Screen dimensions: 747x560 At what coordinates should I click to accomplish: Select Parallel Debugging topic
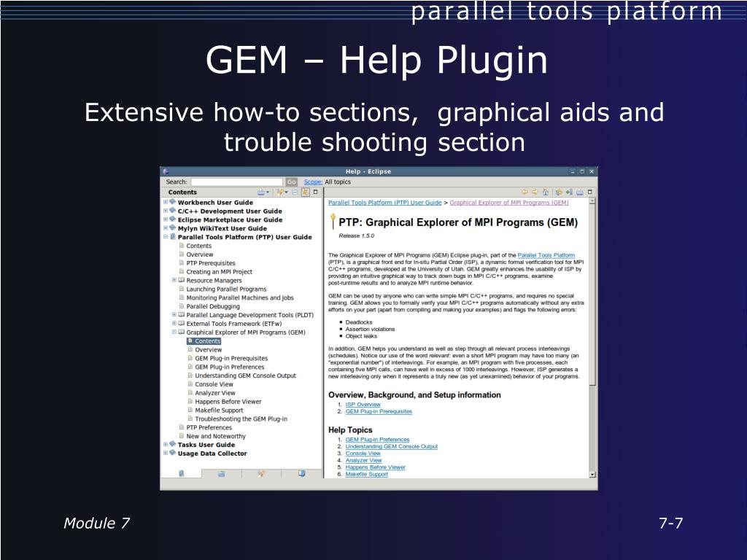click(213, 306)
